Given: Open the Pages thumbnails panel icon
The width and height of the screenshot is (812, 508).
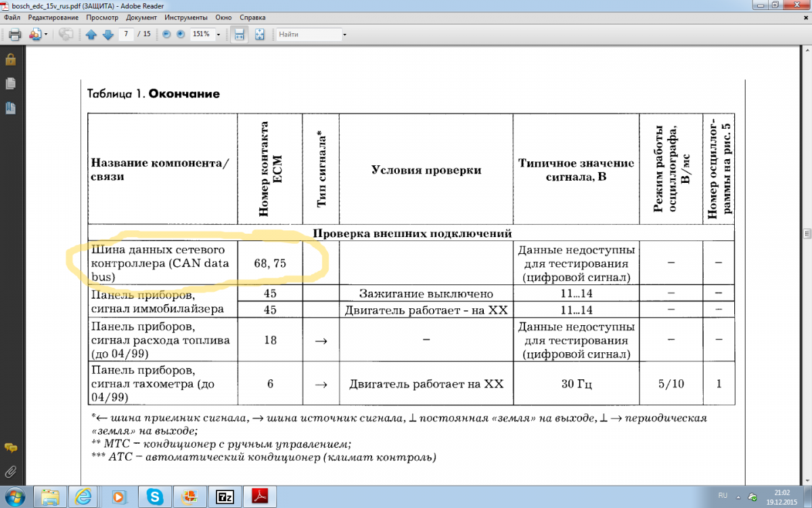Looking at the screenshot, I should point(10,84).
